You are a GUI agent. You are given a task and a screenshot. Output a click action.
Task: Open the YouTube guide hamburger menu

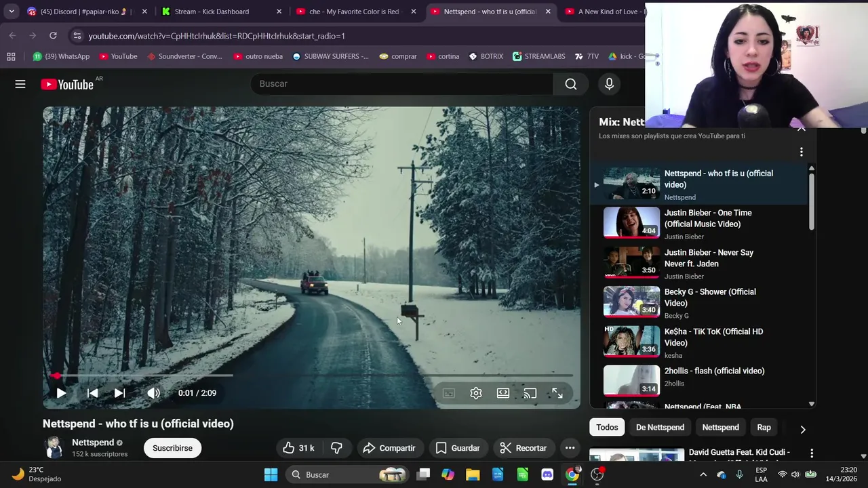click(20, 84)
